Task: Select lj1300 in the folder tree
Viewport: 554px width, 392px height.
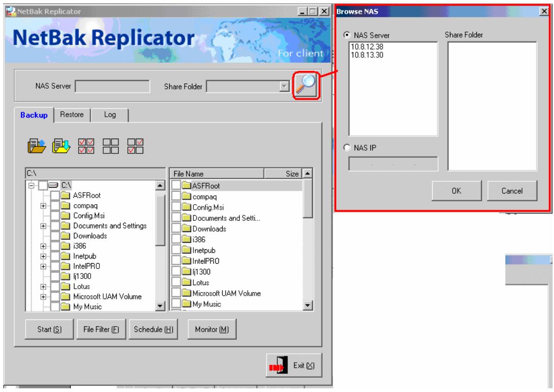Action: [82, 276]
